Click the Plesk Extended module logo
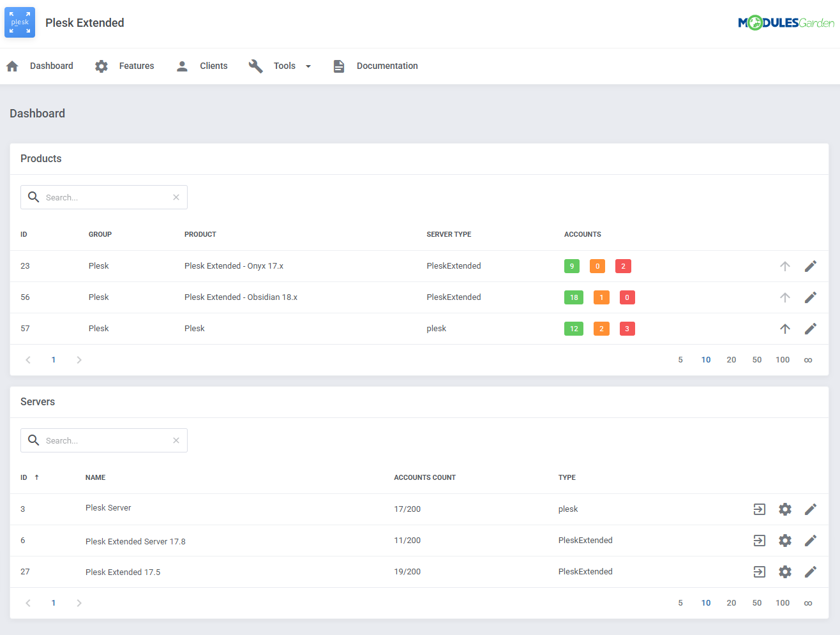Viewport: 840px width, 635px height. click(19, 22)
